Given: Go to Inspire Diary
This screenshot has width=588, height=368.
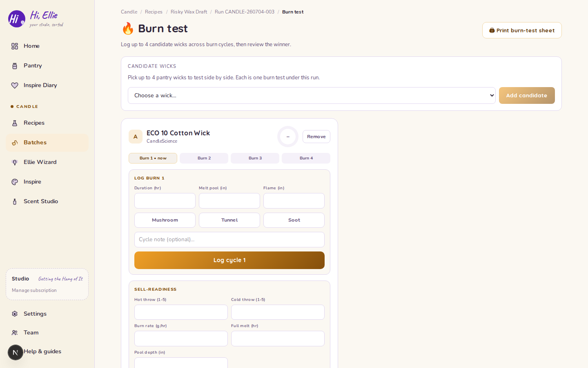Looking at the screenshot, I should [x=47, y=85].
